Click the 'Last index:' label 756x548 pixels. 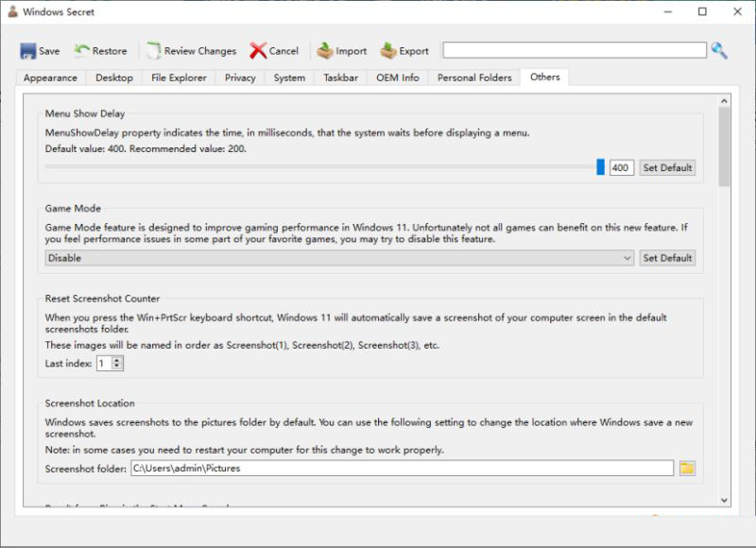68,364
